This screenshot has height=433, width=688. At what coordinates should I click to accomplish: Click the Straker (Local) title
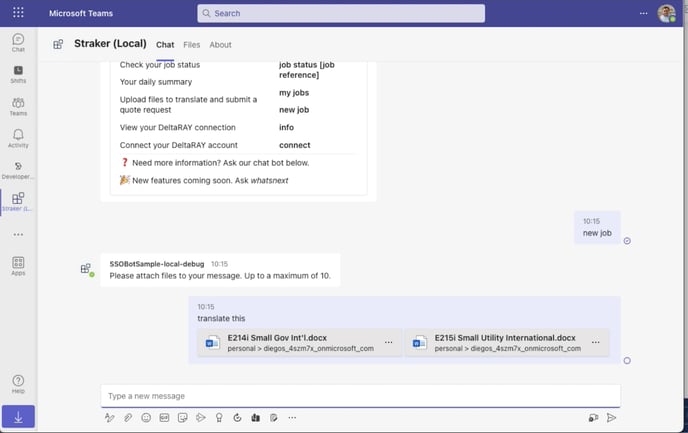pos(110,43)
